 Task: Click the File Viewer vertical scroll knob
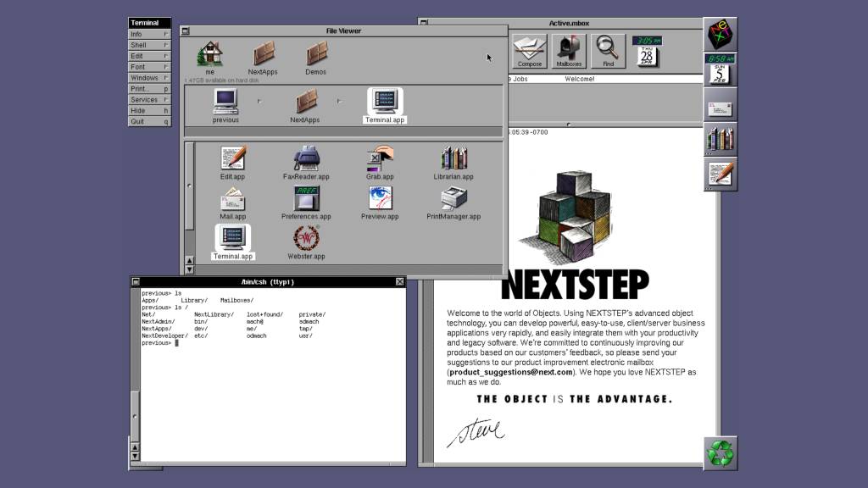coord(189,186)
